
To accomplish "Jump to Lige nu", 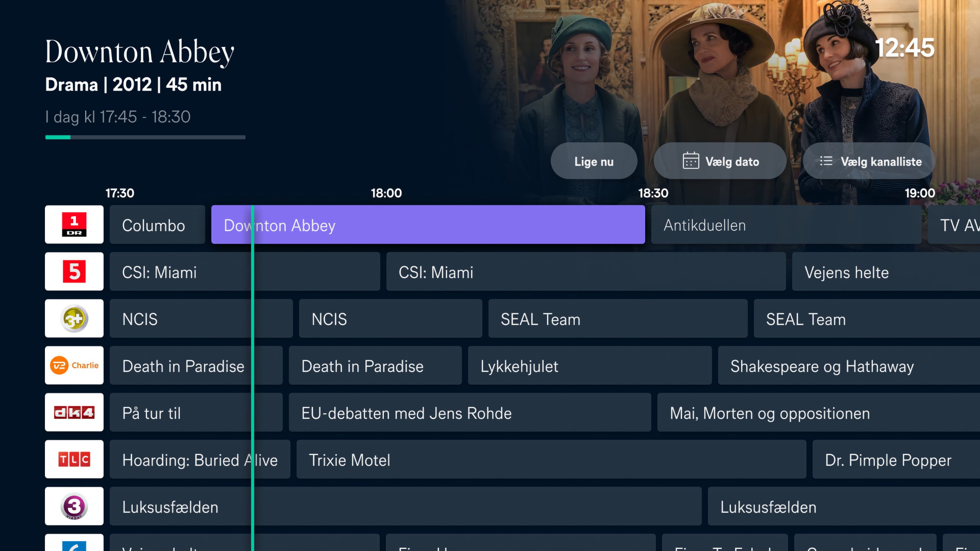I will (x=594, y=161).
